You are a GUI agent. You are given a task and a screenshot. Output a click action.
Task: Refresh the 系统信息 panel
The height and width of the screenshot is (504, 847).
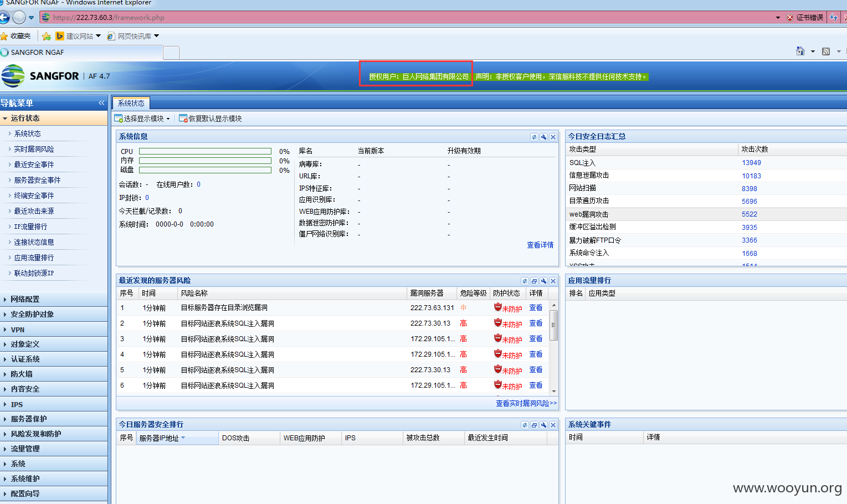(534, 137)
